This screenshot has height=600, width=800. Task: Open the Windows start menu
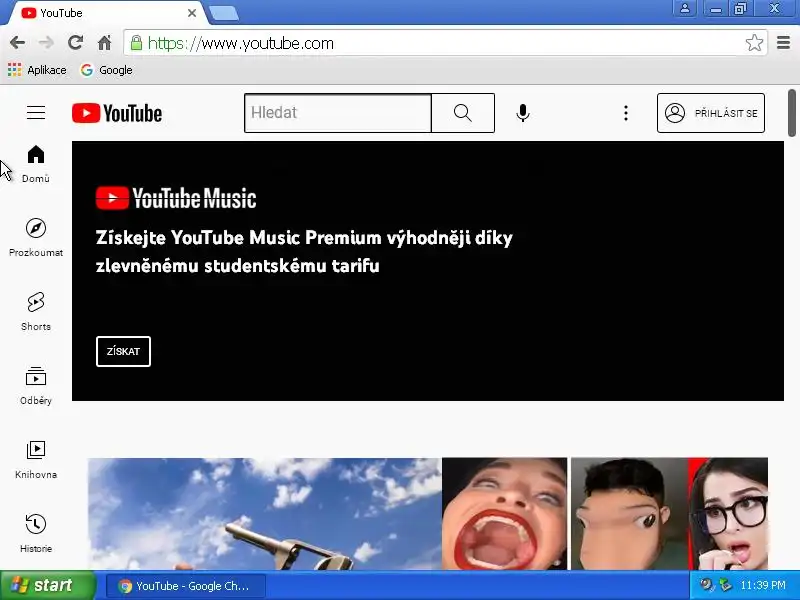coord(47,585)
